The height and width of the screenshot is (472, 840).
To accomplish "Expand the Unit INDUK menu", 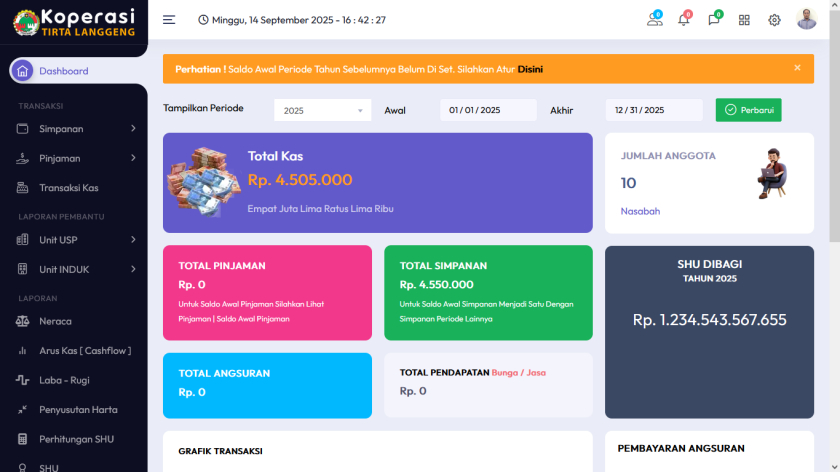I will (74, 269).
